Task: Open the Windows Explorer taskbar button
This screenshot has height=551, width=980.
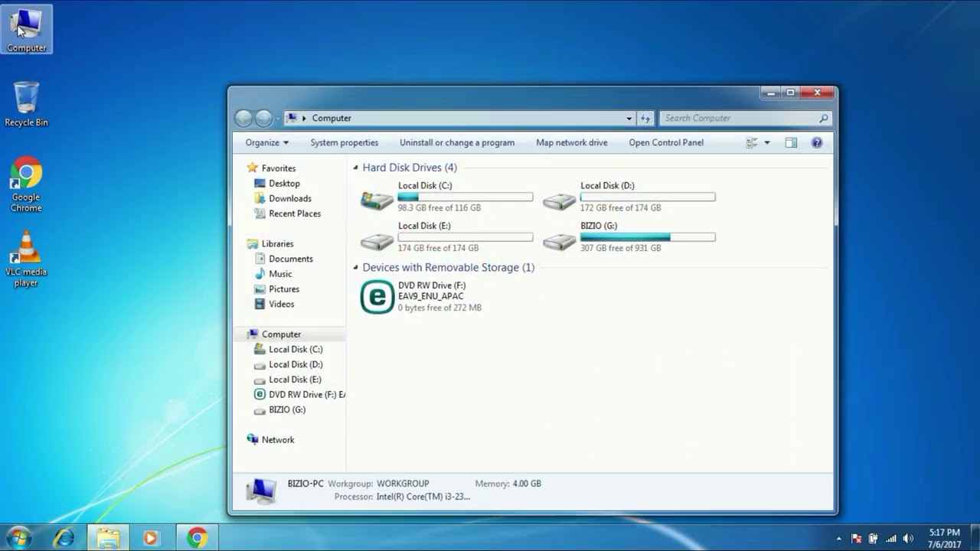Action: [108, 538]
